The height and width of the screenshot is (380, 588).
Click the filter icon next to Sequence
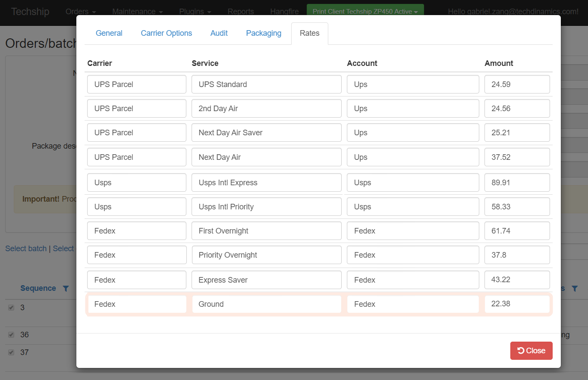point(66,289)
